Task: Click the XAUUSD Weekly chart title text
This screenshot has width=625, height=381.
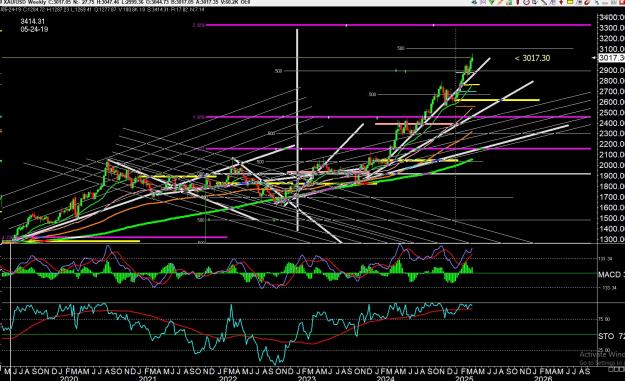Action: point(24,2)
